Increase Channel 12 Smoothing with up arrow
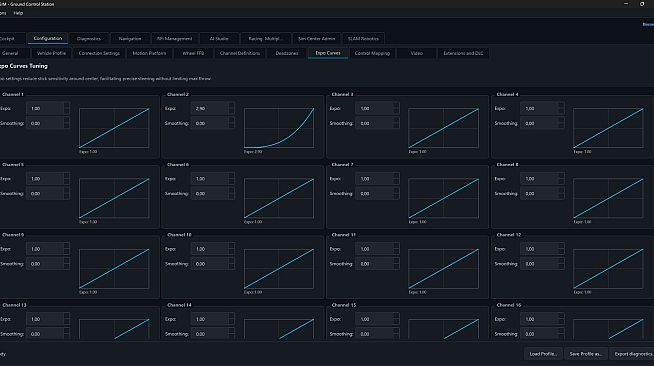Screen dimensions: 654x366 (x=561, y=261)
